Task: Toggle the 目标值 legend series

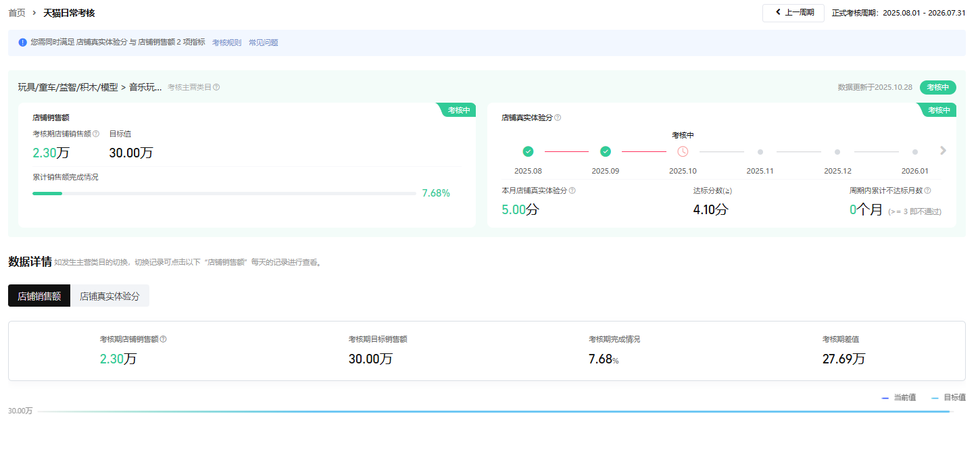Action: pyautogui.click(x=948, y=398)
